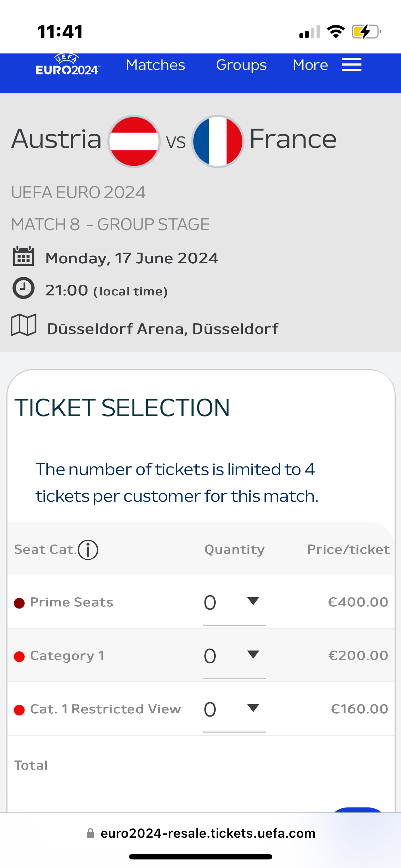Screen dimensions: 401x868
Task: Tap the Seat Cat. info icon
Action: click(88, 550)
